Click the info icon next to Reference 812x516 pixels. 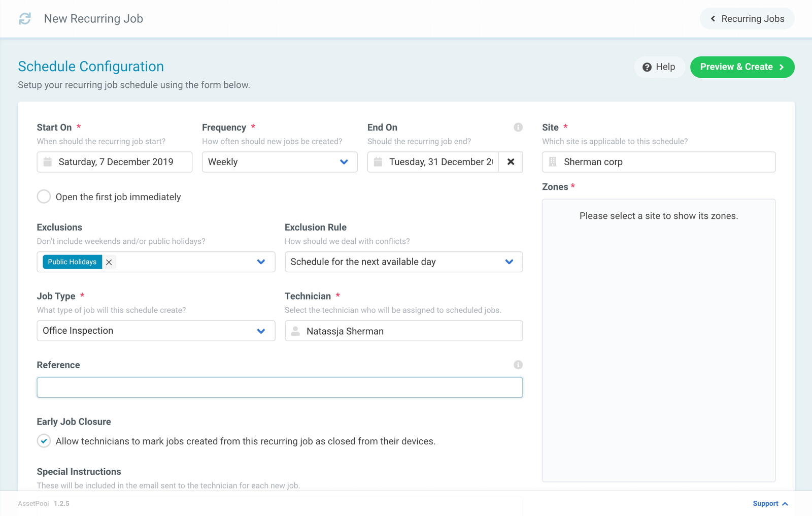click(518, 365)
